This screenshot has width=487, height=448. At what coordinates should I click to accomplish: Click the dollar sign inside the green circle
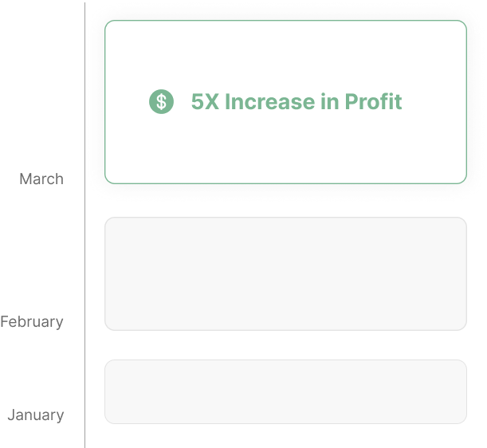pyautogui.click(x=161, y=101)
